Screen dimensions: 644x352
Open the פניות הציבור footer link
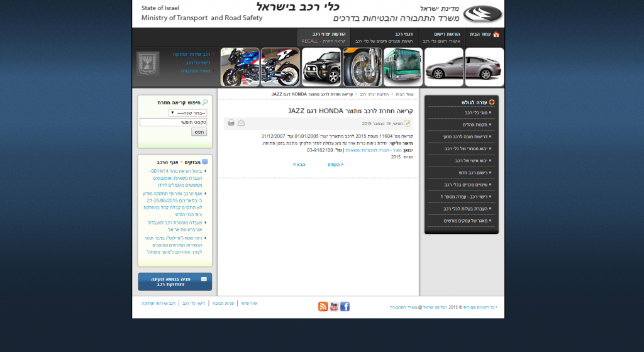pos(223,304)
